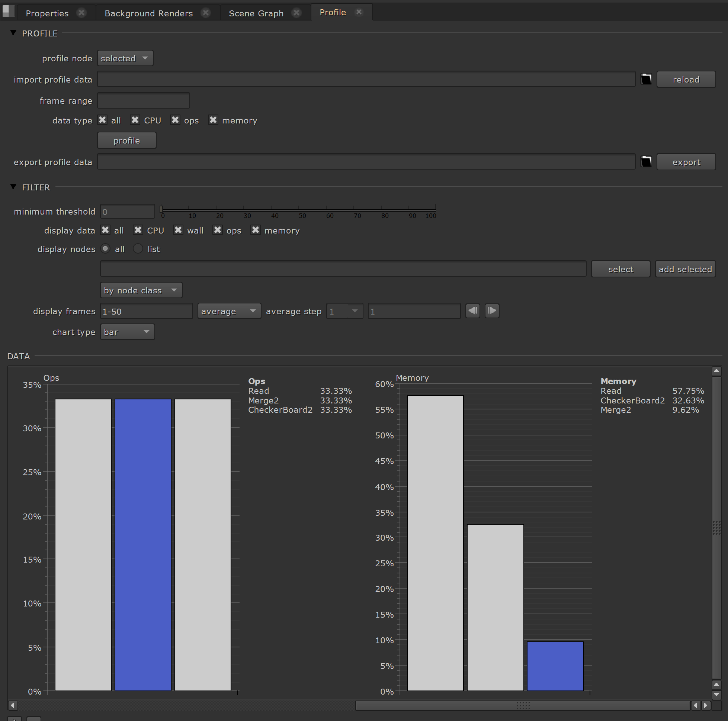
Task: Collapse the FILTER section triangle
Action: tap(13, 187)
